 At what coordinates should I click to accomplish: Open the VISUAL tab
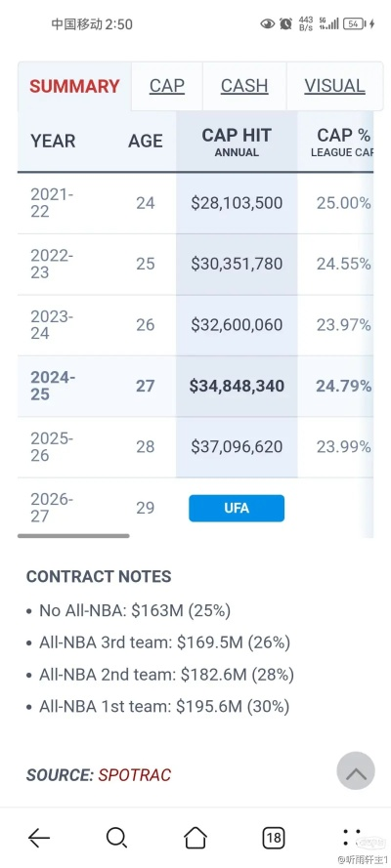click(334, 86)
